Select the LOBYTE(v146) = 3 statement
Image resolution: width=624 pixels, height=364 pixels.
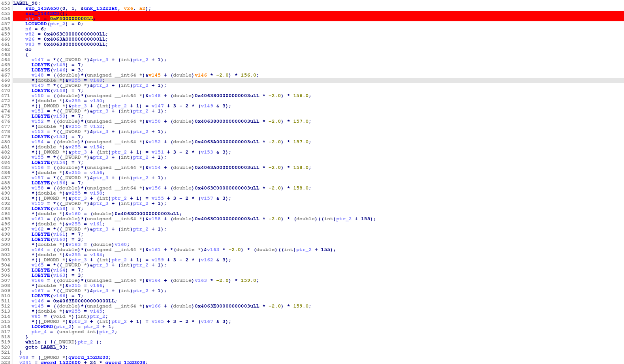(57, 70)
